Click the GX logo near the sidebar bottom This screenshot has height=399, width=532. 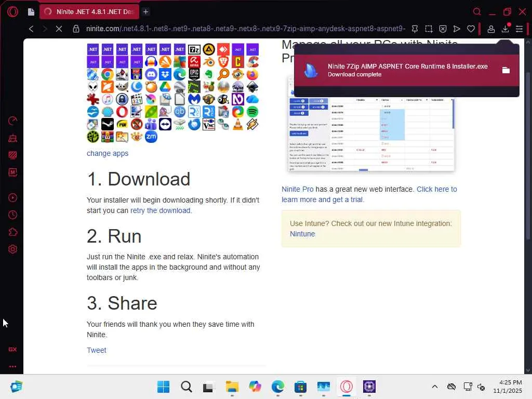coord(12,350)
